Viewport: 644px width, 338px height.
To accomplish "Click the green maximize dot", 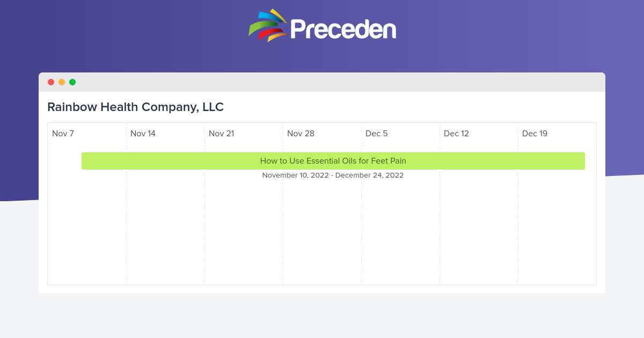I will 72,82.
